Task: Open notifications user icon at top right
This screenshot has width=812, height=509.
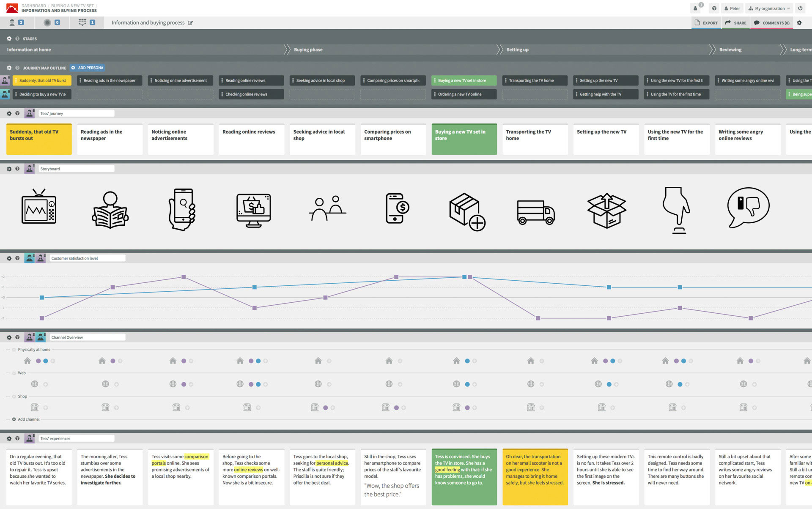Action: coord(695,8)
